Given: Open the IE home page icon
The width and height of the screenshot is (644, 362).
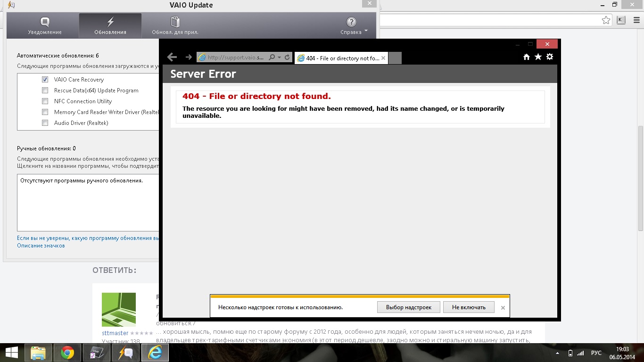Looking at the screenshot, I should [x=527, y=57].
